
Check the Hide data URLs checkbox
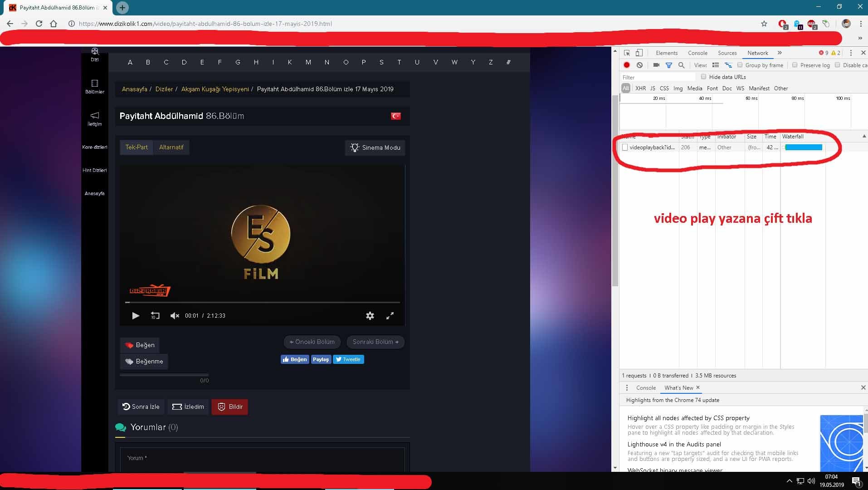(704, 77)
